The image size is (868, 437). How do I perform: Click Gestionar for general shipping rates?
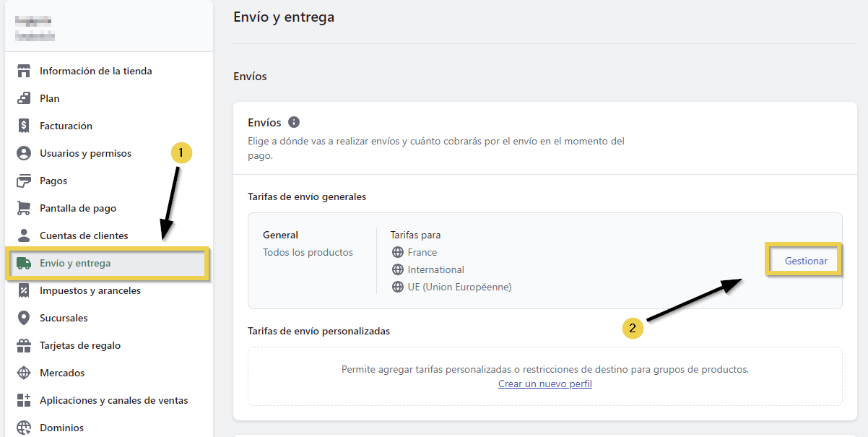806,261
